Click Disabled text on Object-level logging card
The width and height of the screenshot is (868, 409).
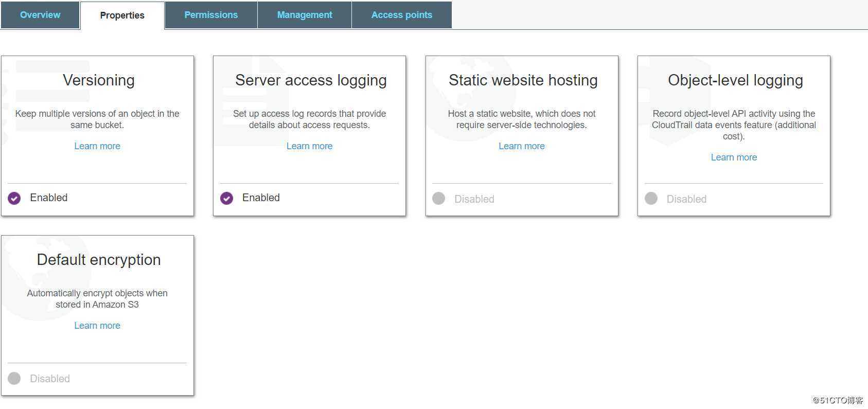click(686, 199)
